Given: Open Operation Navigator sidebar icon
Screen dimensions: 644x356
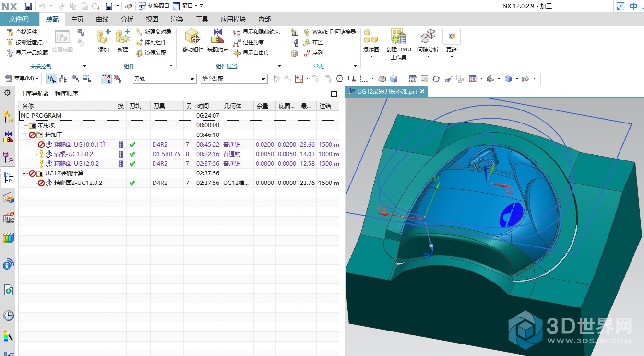Looking at the screenshot, I should pyautogui.click(x=8, y=177).
